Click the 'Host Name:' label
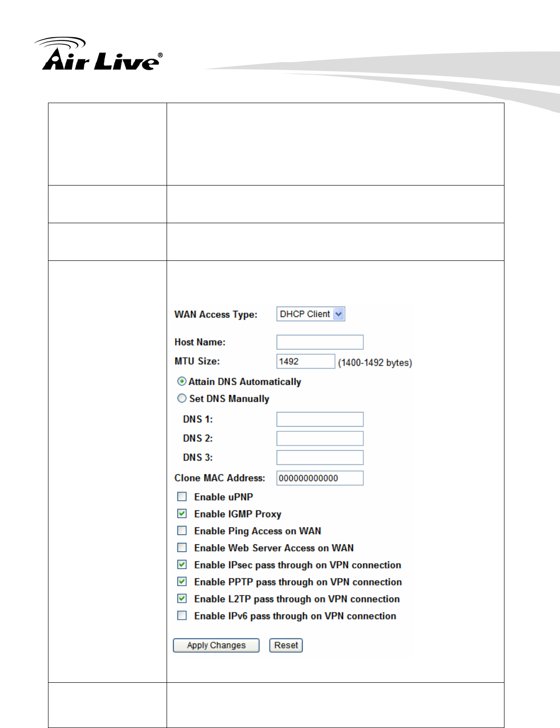 coord(200,342)
